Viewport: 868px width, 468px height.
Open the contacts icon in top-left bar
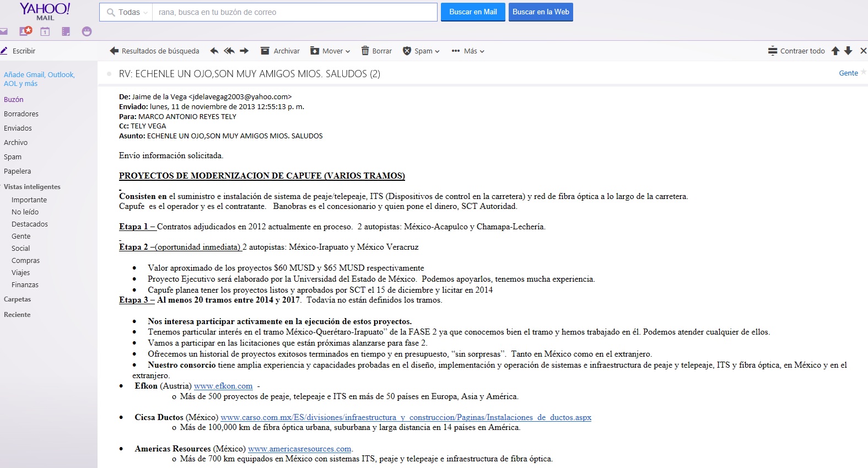tap(25, 31)
